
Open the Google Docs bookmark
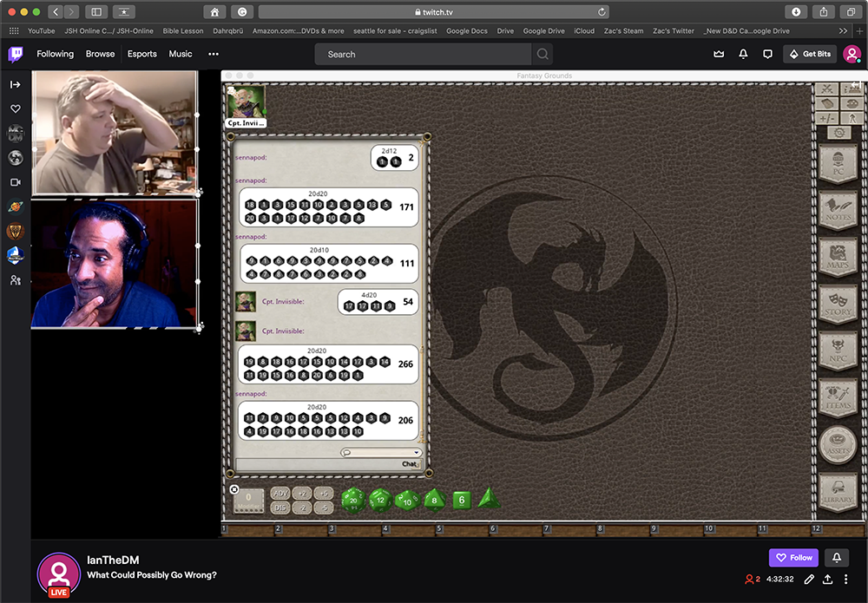(467, 31)
